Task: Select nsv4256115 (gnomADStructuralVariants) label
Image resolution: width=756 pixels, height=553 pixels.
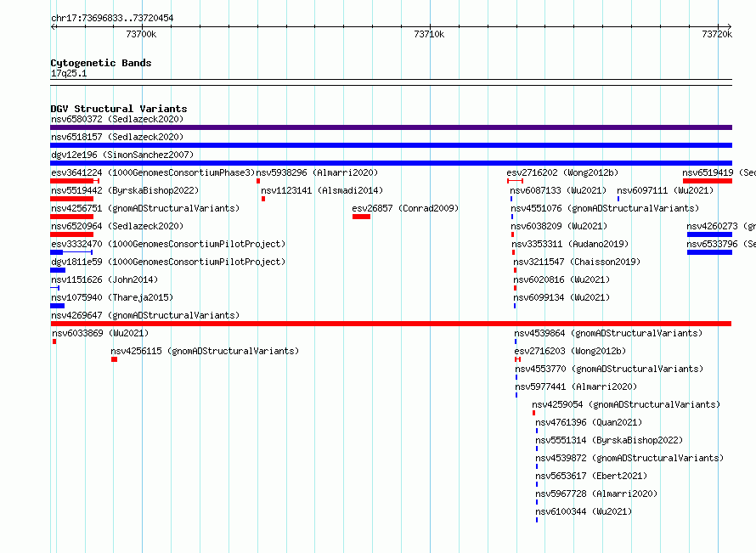Action: pyautogui.click(x=205, y=351)
